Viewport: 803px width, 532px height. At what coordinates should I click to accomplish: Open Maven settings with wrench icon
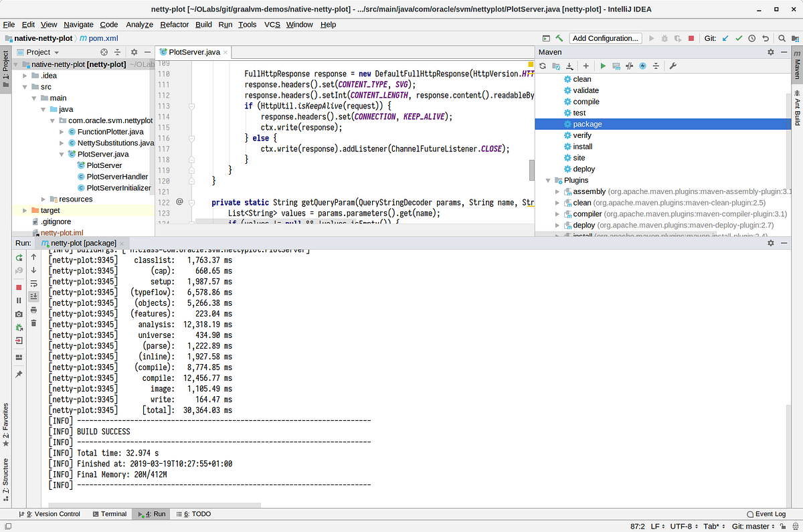pos(671,66)
